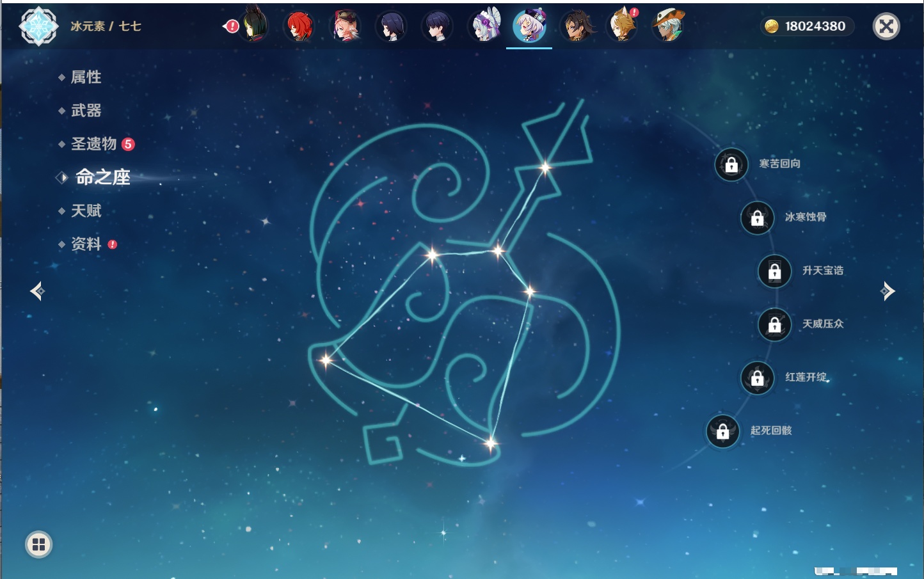
Task: Select the blond fox-eared avatar
Action: pos(623,26)
